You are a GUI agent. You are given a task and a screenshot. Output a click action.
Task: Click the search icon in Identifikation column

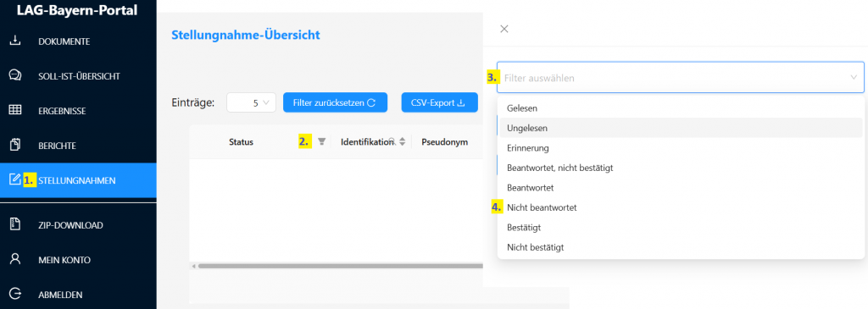click(x=392, y=141)
